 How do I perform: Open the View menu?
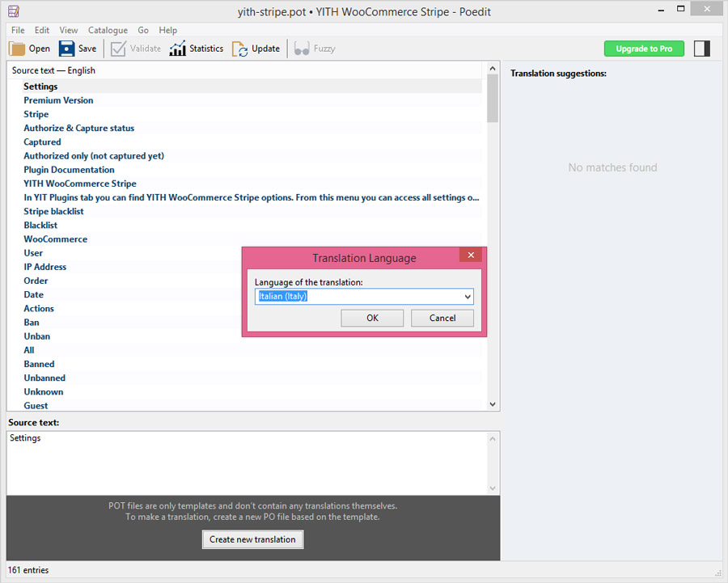69,30
